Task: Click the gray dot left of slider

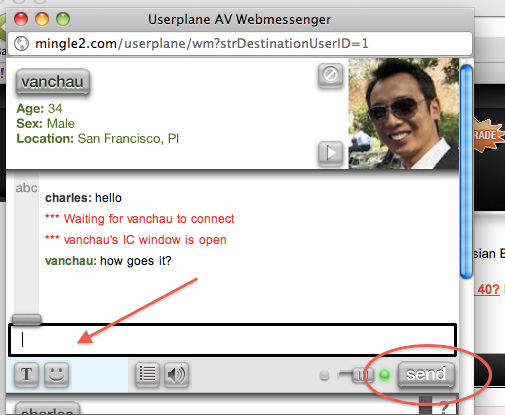Action: (x=324, y=375)
